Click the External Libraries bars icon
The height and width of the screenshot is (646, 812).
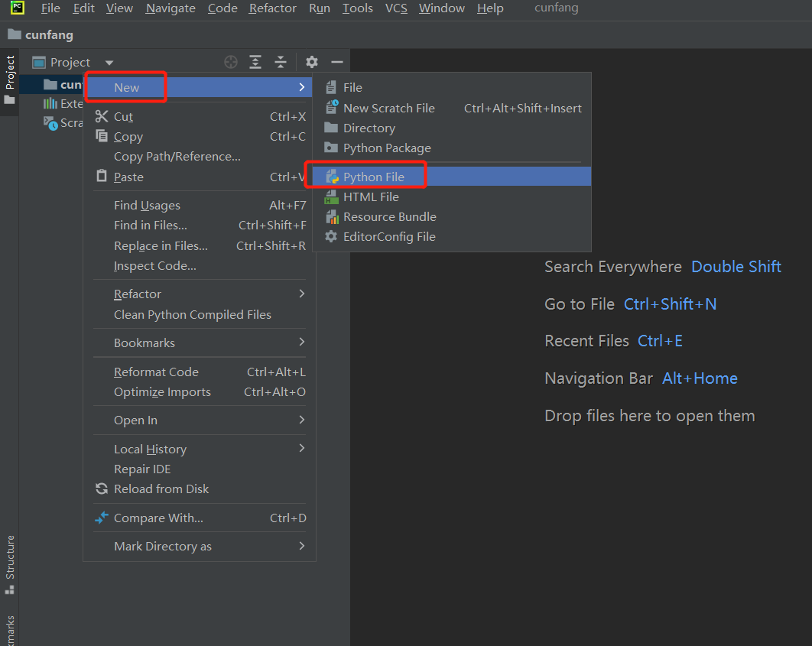[50, 103]
